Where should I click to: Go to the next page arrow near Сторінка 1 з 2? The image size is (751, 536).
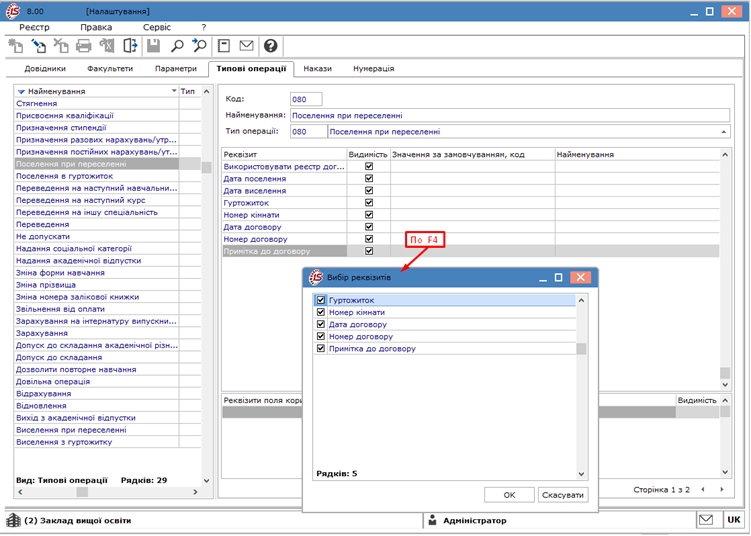[721, 490]
